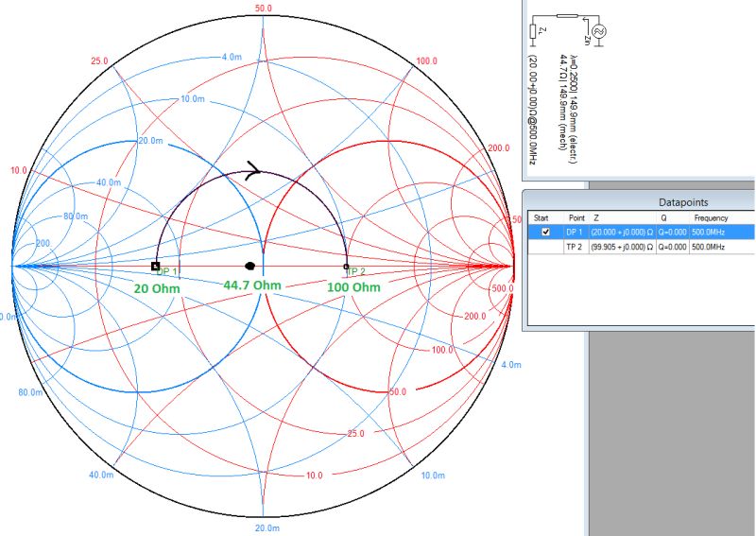Click the AC source symbol in schematic
Screen dimensions: 756x536
tap(599, 31)
